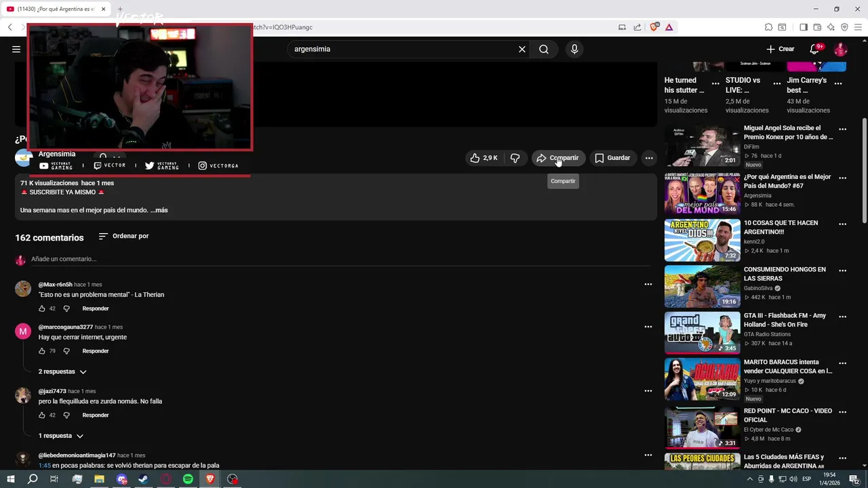Open the Leo AI sparkle icon
Viewport: 868px width, 488px height.
[831, 27]
